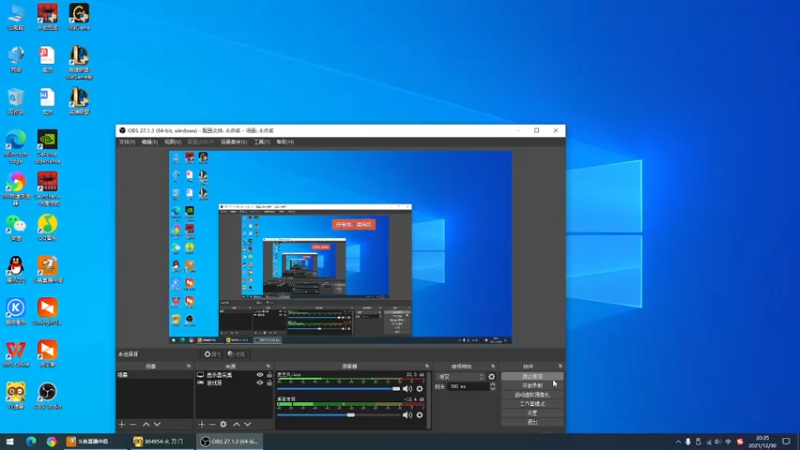800x450 pixels.
Task: Remove selected scene with minus button
Action: tap(133, 424)
